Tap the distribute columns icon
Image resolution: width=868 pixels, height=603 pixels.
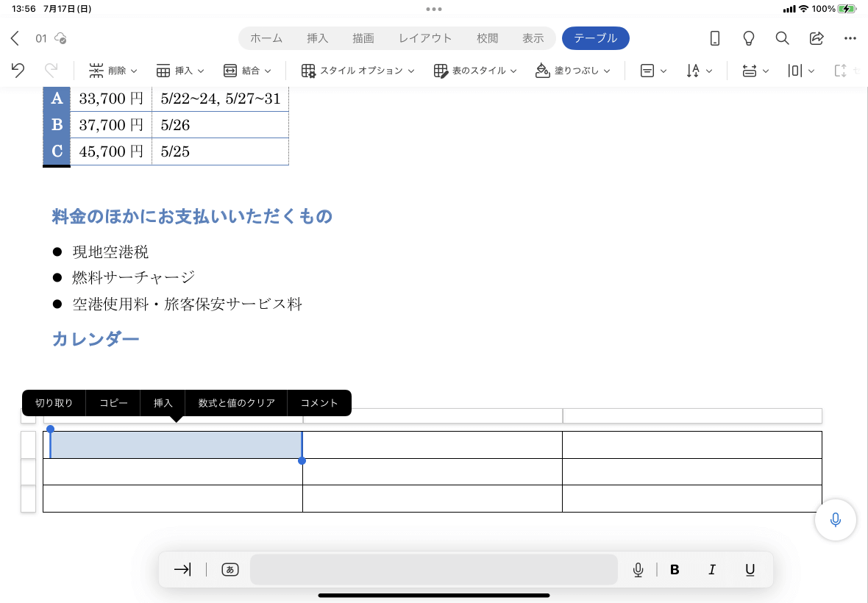(795, 71)
